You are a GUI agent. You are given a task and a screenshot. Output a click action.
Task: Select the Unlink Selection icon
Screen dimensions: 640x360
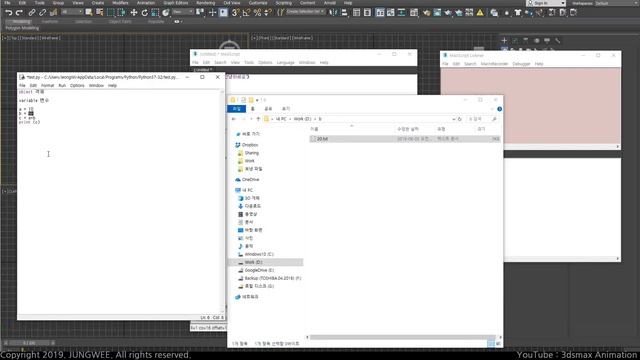click(x=42, y=13)
